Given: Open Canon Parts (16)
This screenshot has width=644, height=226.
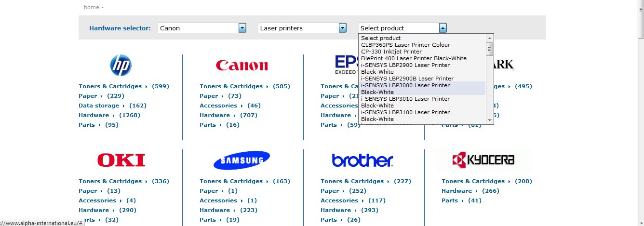Looking at the screenshot, I should click(x=219, y=125).
